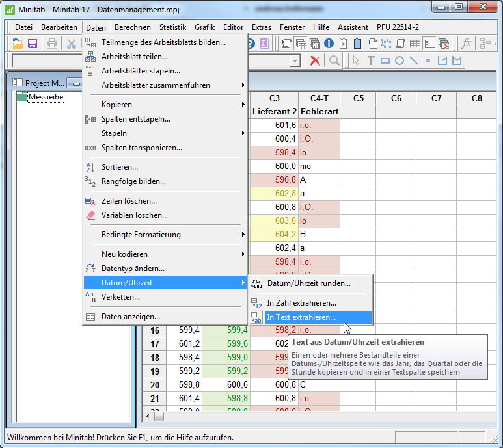Click the red X cancel icon

click(x=315, y=60)
